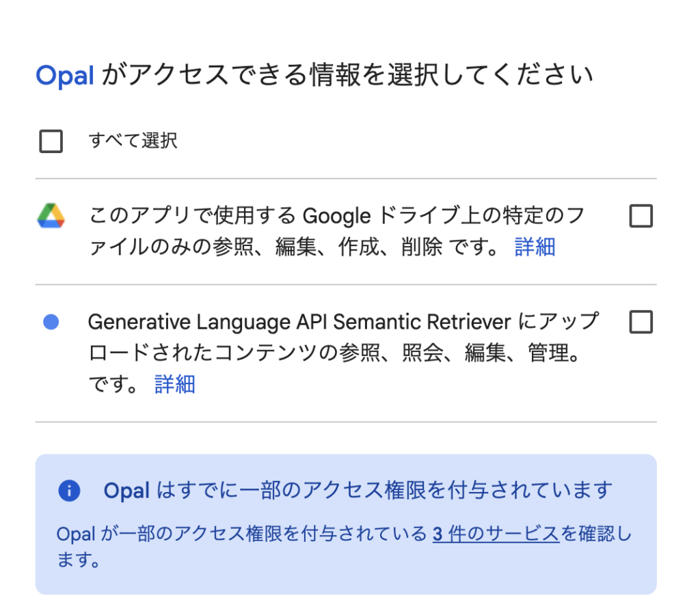The width and height of the screenshot is (700, 615).
Task: Check the Semantic Retriever permission checkbox
Action: tap(641, 322)
